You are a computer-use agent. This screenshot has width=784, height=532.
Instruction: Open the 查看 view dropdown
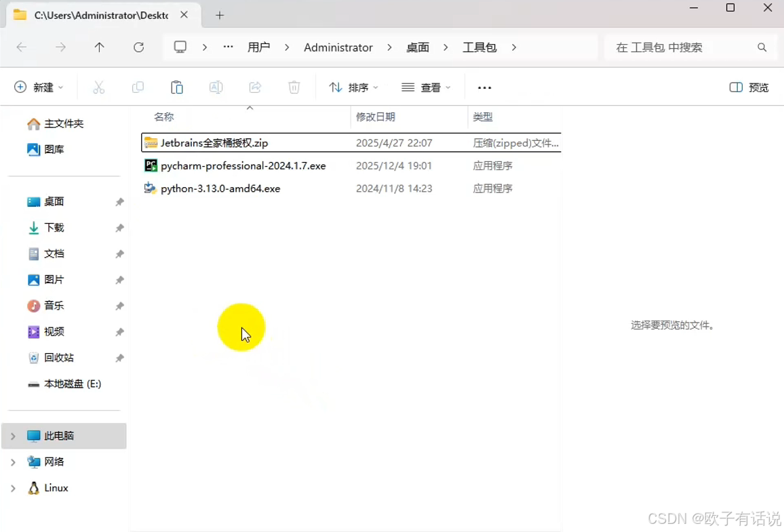pos(426,87)
